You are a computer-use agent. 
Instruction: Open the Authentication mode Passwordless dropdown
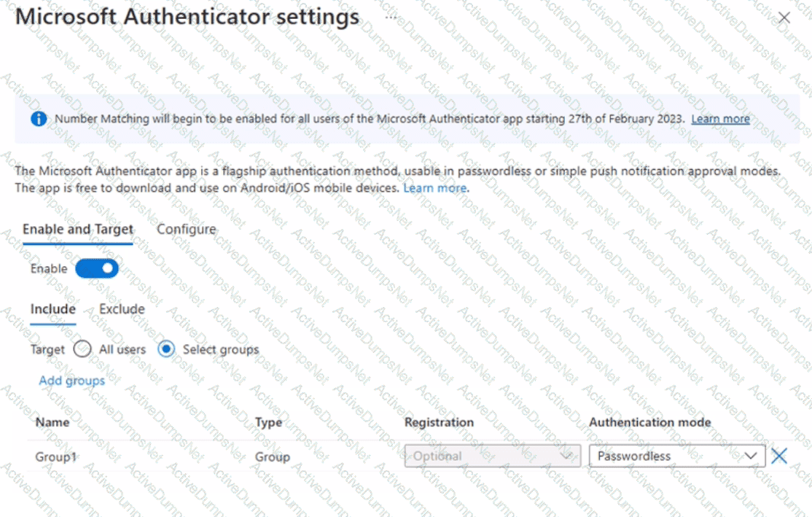point(677,456)
